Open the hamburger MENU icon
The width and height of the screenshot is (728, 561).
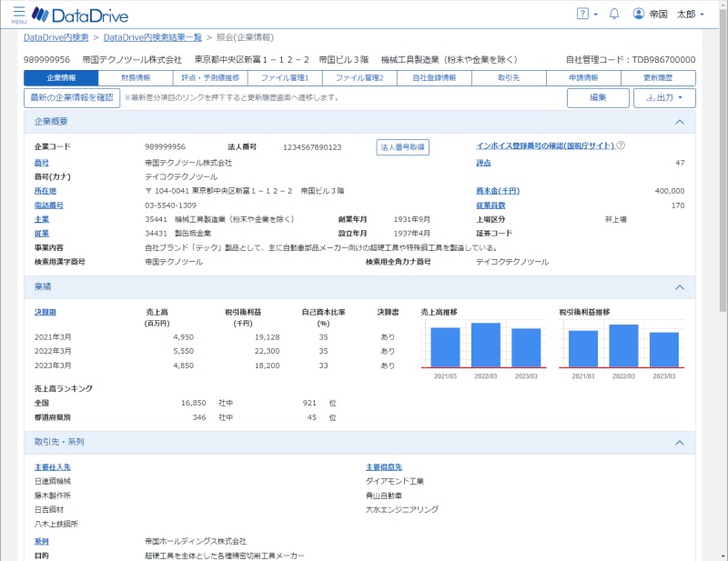click(19, 15)
